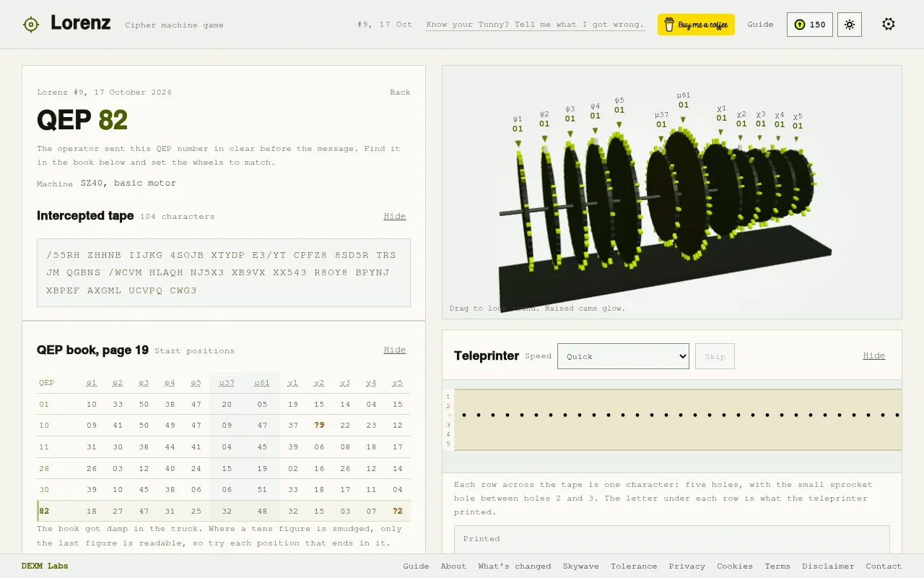Hide the QEP book section
The width and height of the screenshot is (924, 578).
coord(395,350)
